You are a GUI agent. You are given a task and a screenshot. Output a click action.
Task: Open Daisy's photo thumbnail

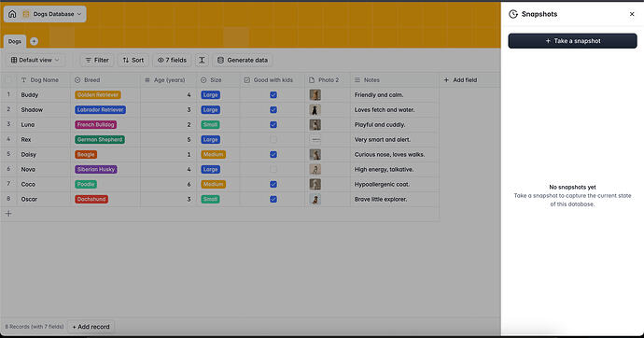pos(315,154)
